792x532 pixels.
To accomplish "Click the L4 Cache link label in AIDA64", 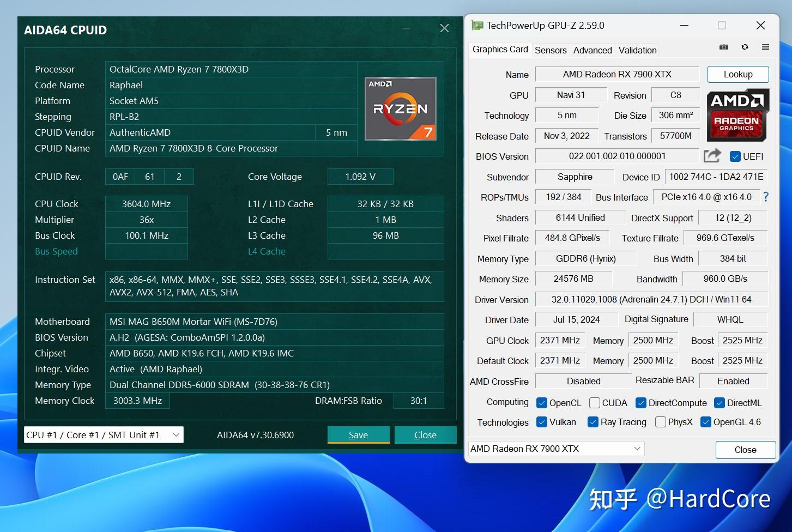I will click(267, 251).
